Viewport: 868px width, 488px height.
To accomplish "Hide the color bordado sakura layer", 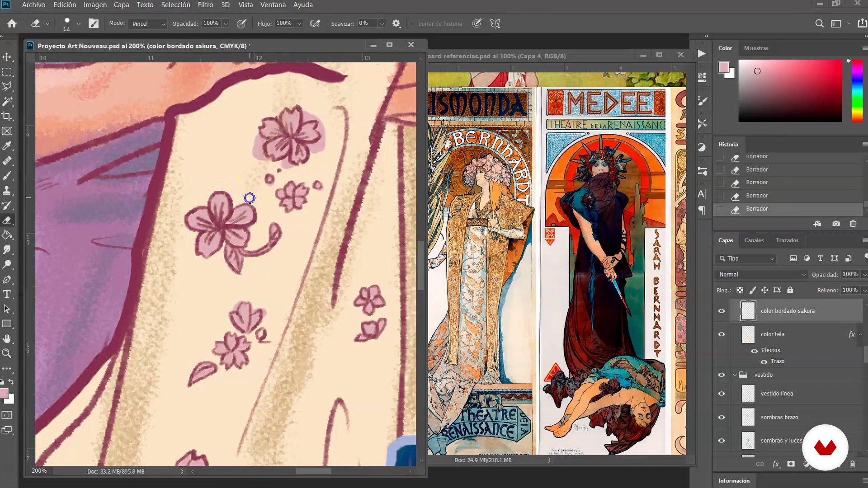I will pos(722,311).
